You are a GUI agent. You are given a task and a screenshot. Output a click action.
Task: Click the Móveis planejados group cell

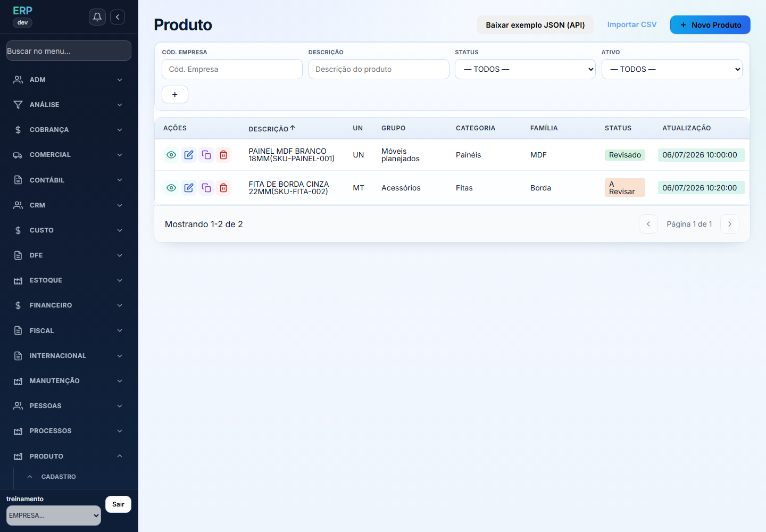tap(401, 155)
